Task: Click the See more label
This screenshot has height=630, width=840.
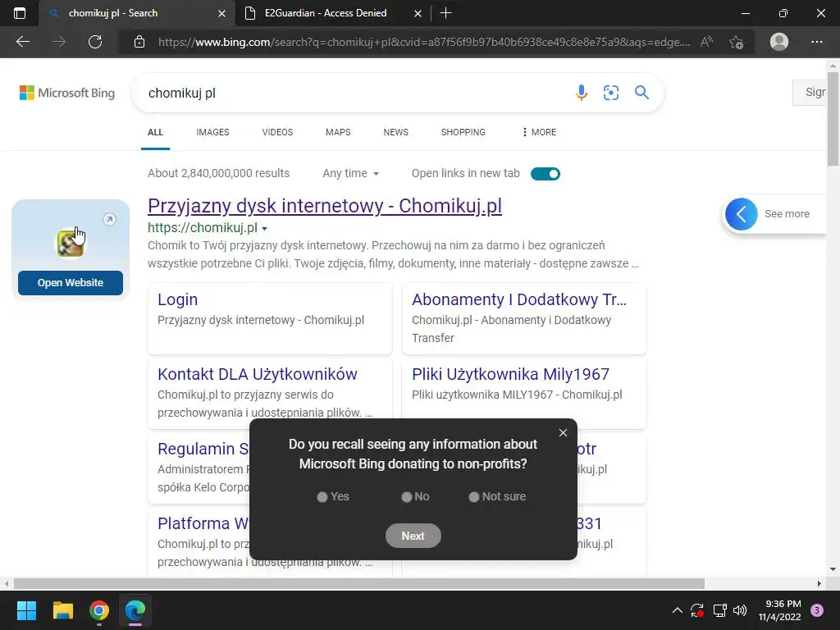Action: 787,214
